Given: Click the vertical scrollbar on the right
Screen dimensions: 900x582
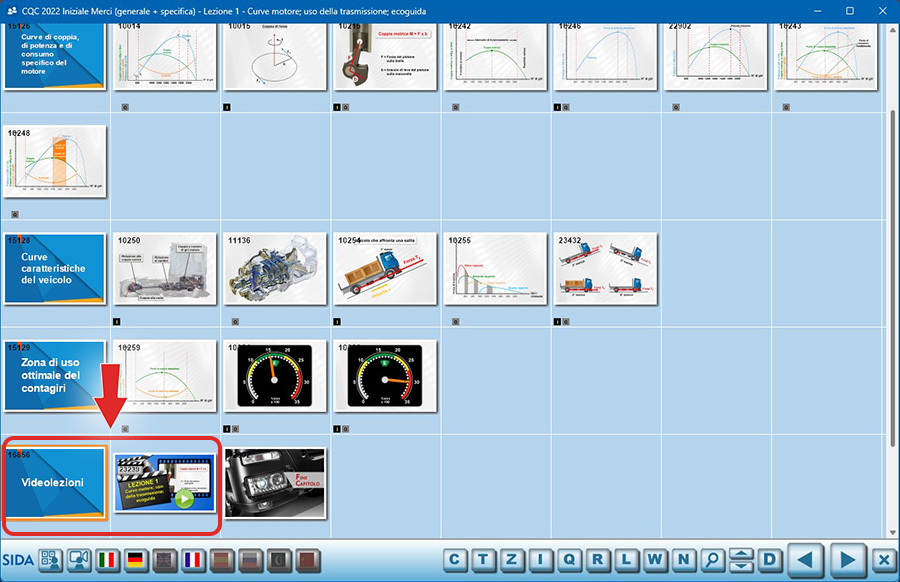Looking at the screenshot, I should (x=891, y=280).
